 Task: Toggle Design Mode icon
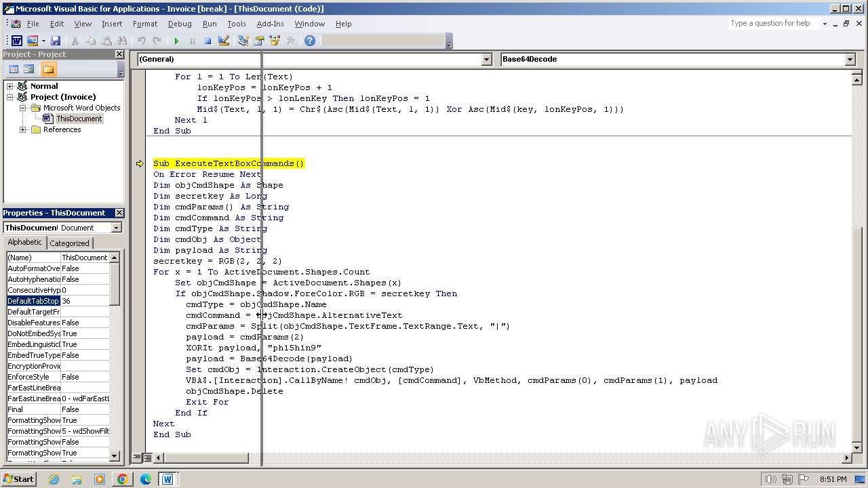click(224, 41)
